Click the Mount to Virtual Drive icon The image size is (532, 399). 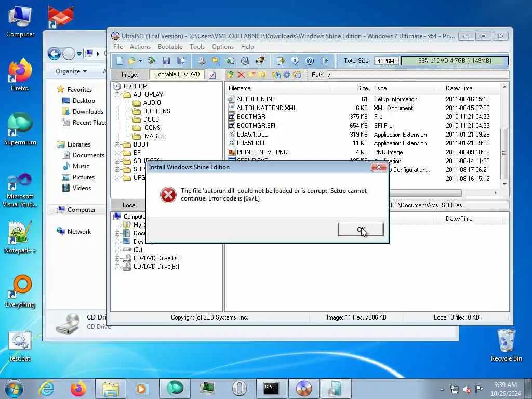[x=245, y=61]
